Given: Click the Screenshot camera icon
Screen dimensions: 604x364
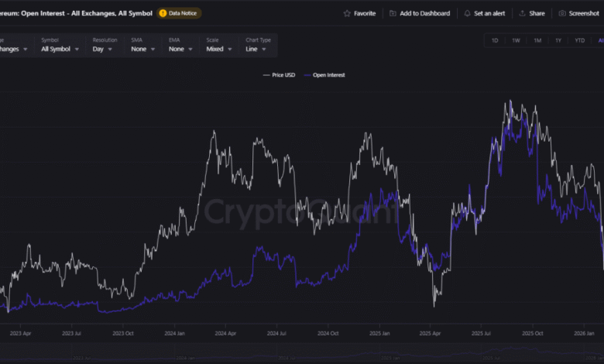Looking at the screenshot, I should (562, 13).
